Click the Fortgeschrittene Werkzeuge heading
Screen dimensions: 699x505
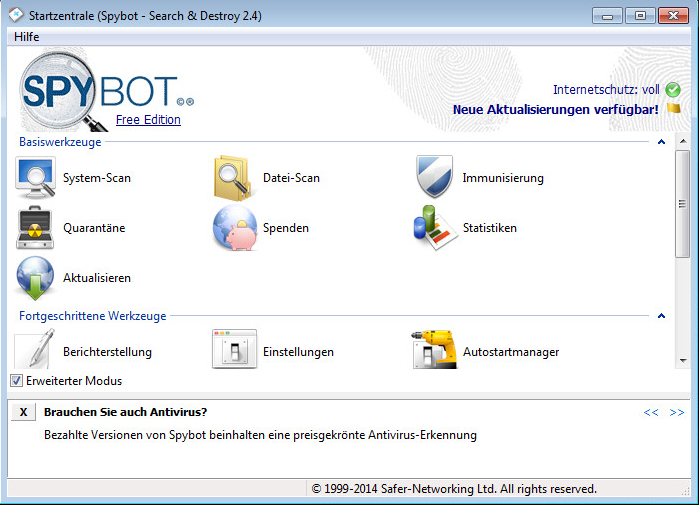tap(93, 316)
